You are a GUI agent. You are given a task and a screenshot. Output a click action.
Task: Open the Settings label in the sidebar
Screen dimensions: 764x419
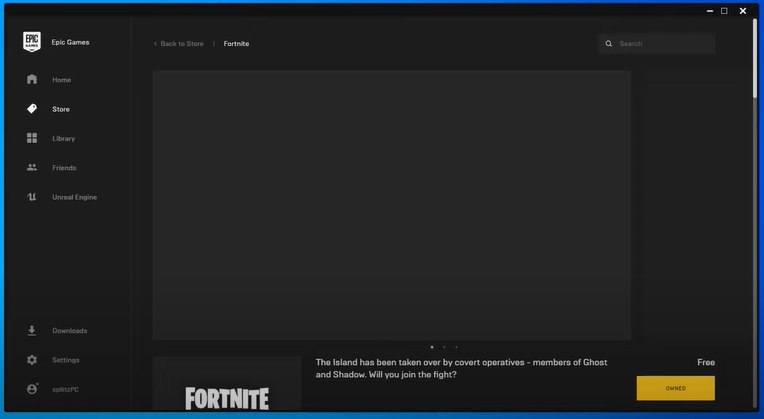(x=66, y=360)
